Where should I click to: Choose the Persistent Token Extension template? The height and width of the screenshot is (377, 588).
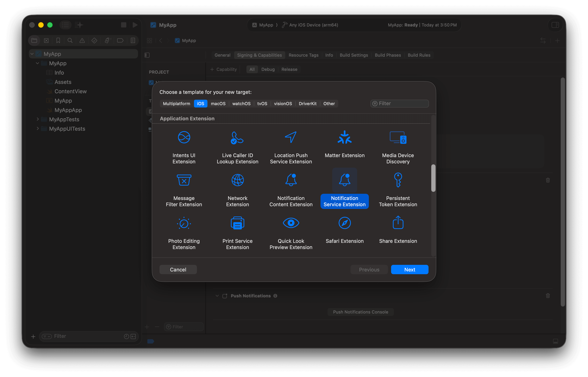pyautogui.click(x=398, y=190)
